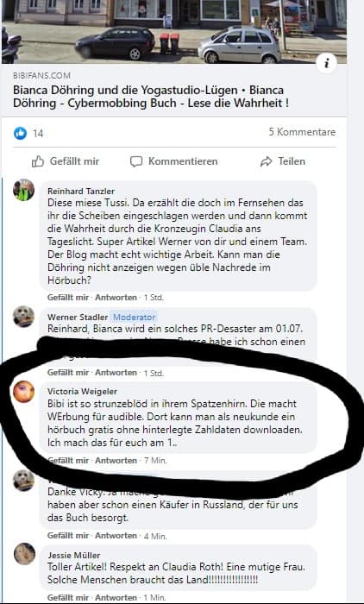
Task: Click the info icon on link preview
Action: click(x=326, y=64)
